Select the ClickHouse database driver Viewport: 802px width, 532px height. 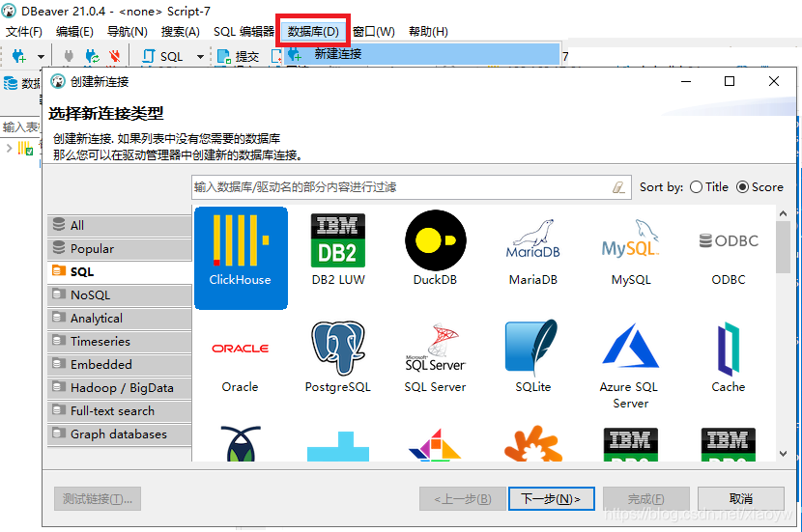pos(241,258)
